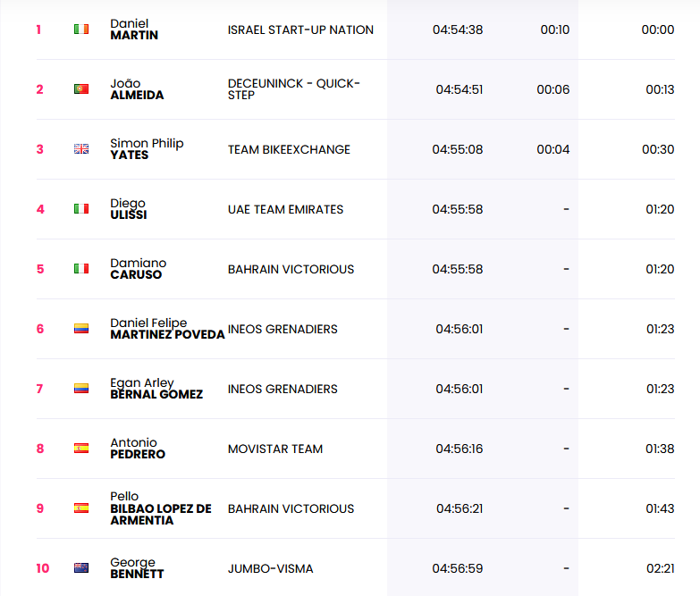The image size is (700, 596).
Task: Open rider João Almeida's profile
Action: [x=137, y=89]
